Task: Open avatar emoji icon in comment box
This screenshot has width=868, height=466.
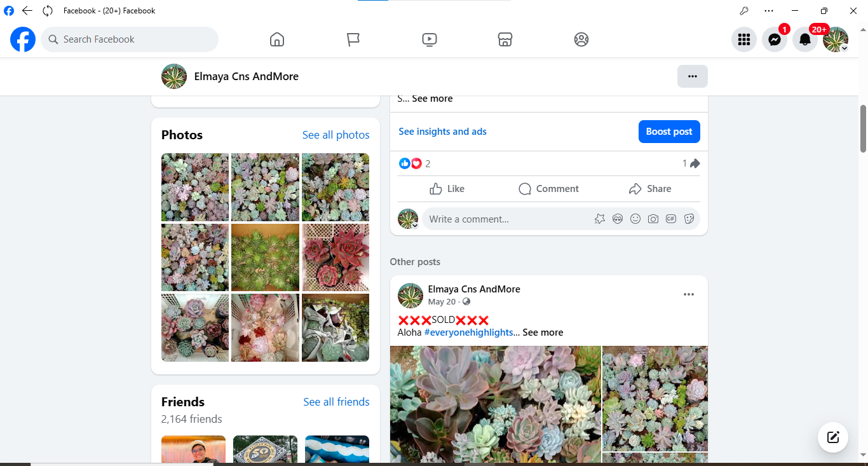Action: click(618, 219)
